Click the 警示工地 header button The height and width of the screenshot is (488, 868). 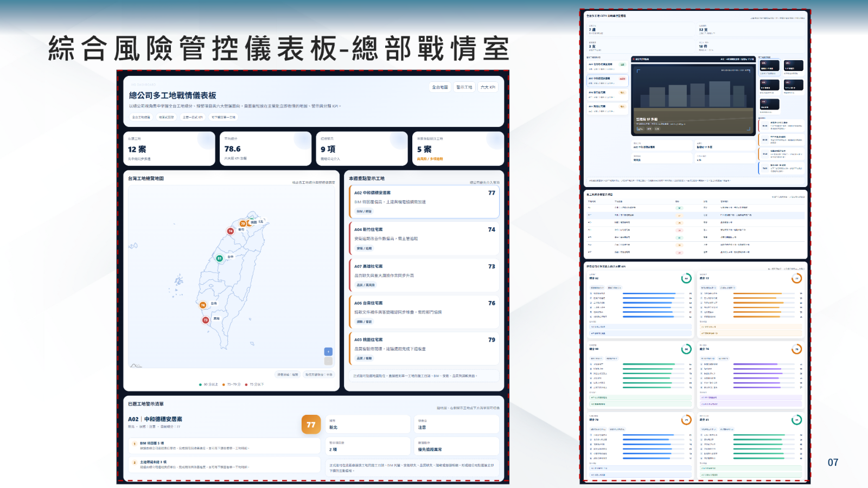click(x=464, y=87)
